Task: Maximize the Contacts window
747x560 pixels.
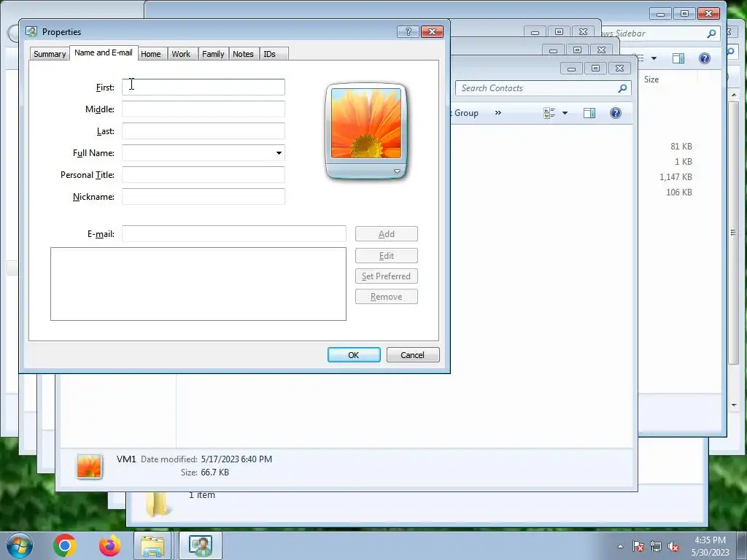Action: coord(595,69)
